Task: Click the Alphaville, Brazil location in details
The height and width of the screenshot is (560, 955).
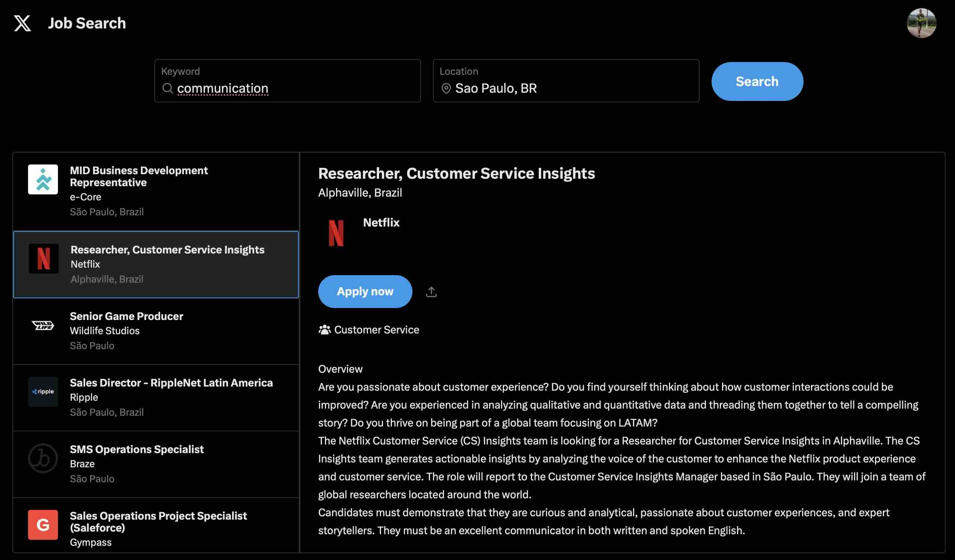Action: [360, 193]
